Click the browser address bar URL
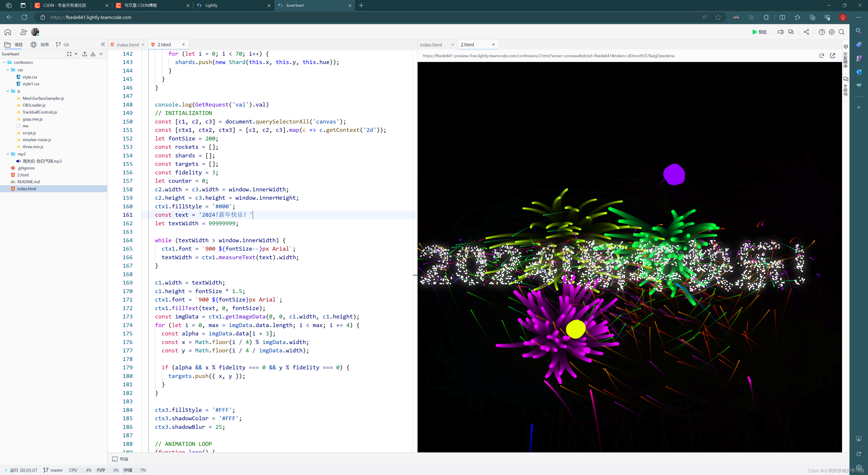Viewport: 868px width, 475px height. 91,17
